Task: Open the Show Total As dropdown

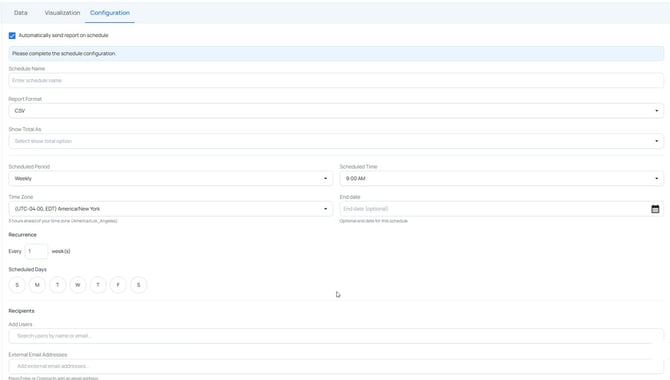Action: [336, 141]
